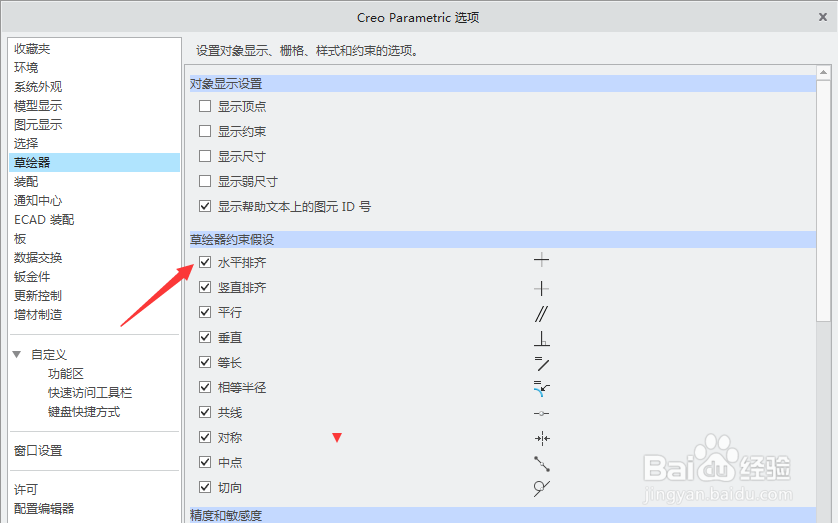
Task: Open the 模型显示 options category
Action: [38, 106]
